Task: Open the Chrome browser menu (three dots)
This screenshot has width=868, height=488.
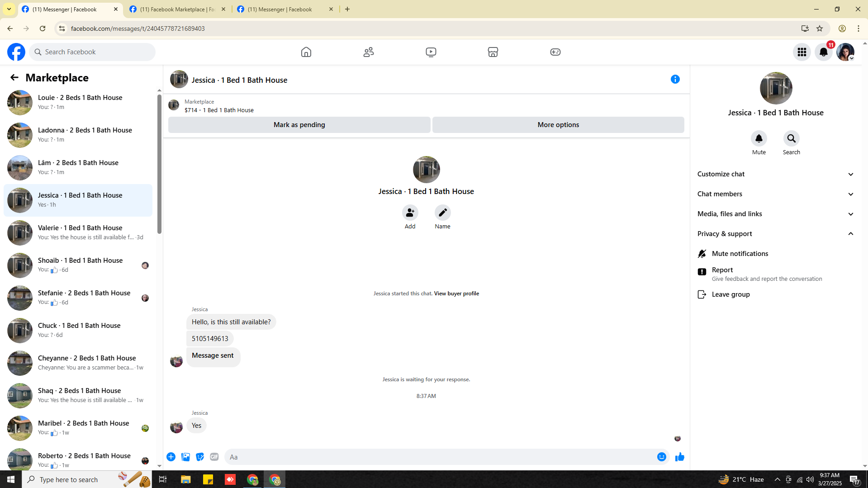Action: [x=859, y=28]
